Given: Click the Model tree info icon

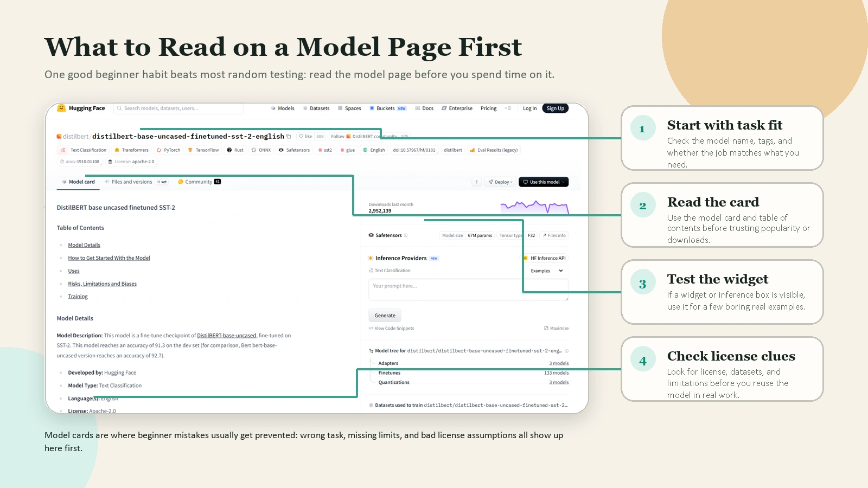Looking at the screenshot, I should click(567, 351).
